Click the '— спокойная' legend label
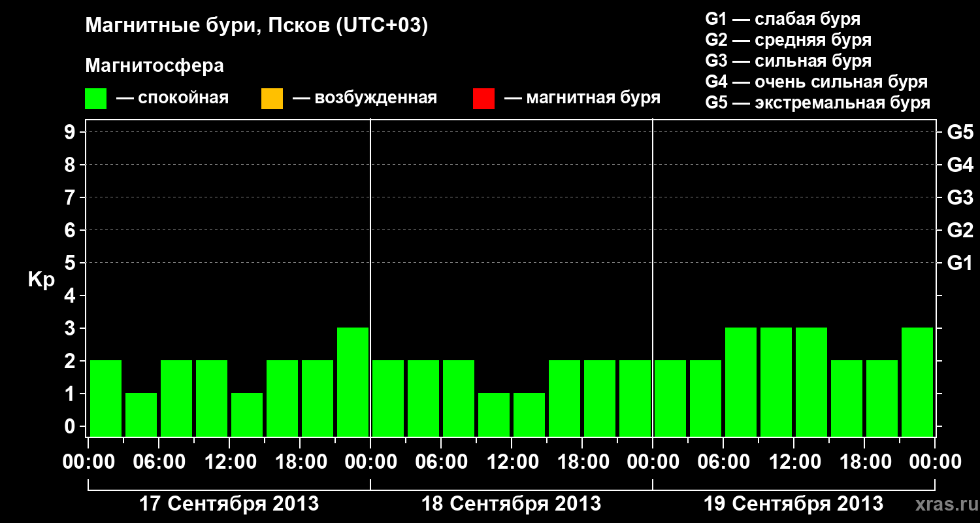 pos(172,98)
